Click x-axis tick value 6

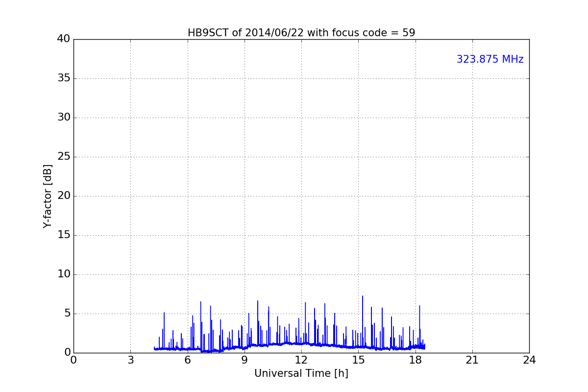pos(187,360)
